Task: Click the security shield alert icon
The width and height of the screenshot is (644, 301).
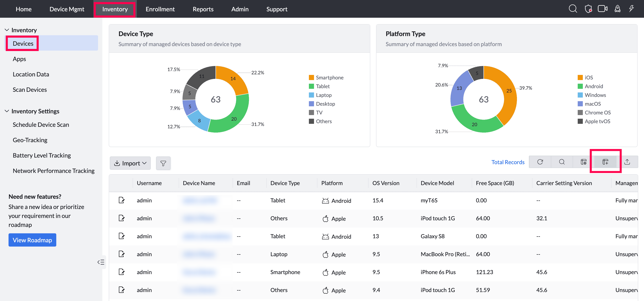Action: [588, 9]
